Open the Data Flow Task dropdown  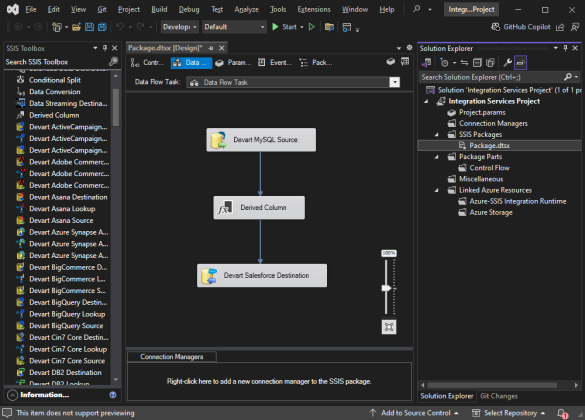pyautogui.click(x=394, y=82)
